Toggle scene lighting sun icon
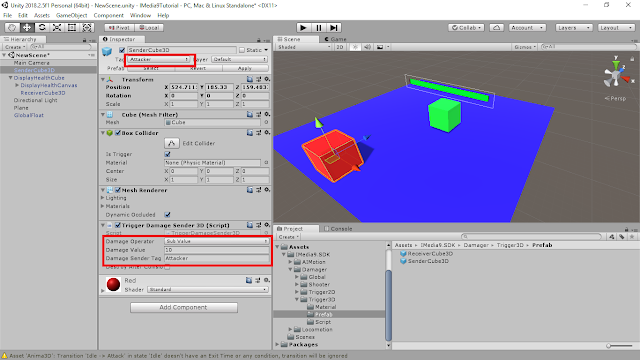Image resolution: width=640 pixels, height=360 pixels. [355, 47]
